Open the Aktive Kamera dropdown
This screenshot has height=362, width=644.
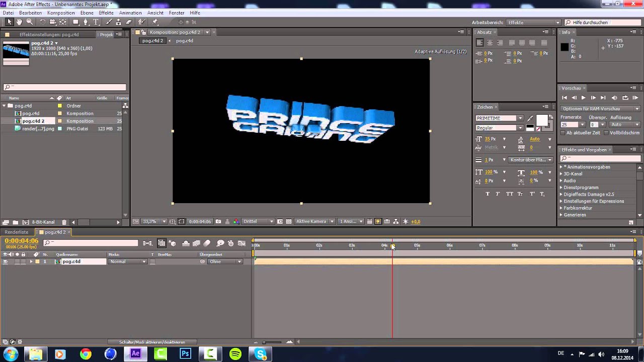(x=315, y=221)
